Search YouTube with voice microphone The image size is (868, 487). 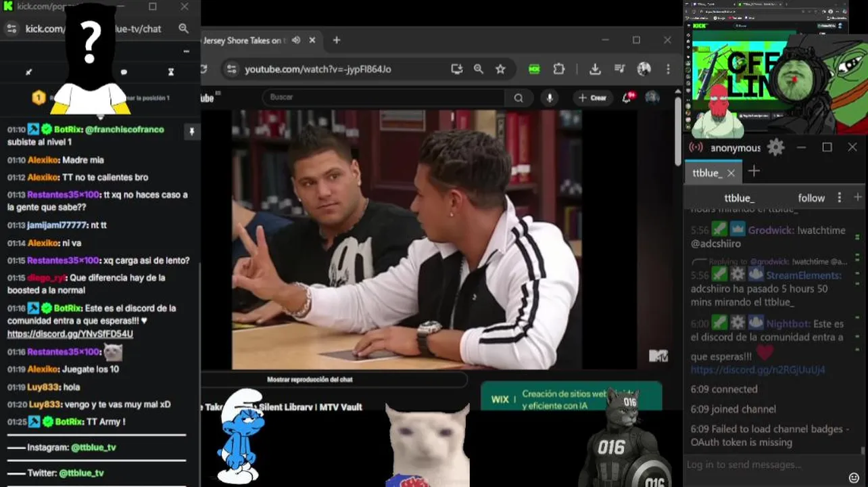(x=550, y=98)
